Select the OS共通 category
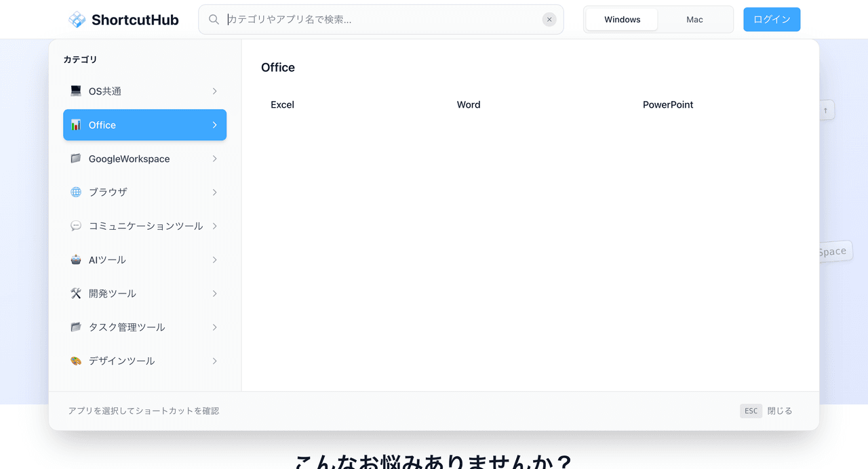The image size is (868, 469). pyautogui.click(x=144, y=91)
